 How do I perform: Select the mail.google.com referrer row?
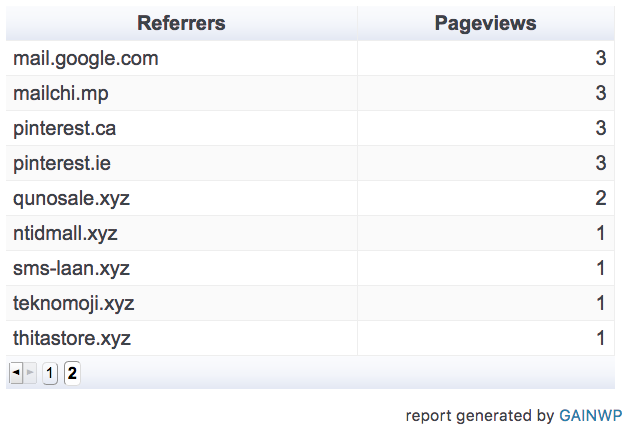pos(86,58)
